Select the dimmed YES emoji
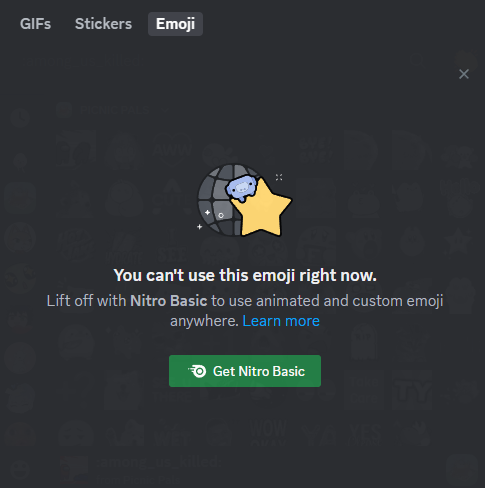The image size is (485, 488). tap(365, 433)
